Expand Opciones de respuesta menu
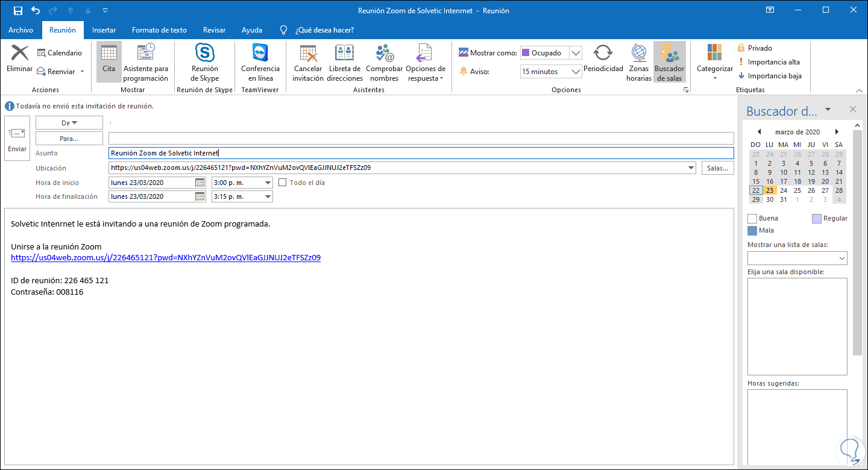The image size is (868, 470). pos(426,63)
